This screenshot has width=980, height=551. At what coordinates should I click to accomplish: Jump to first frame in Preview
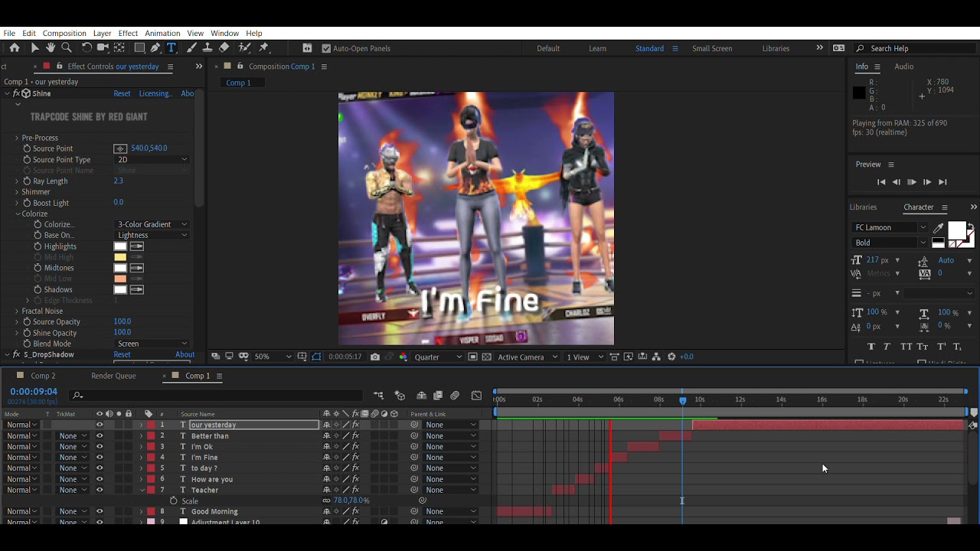click(881, 182)
